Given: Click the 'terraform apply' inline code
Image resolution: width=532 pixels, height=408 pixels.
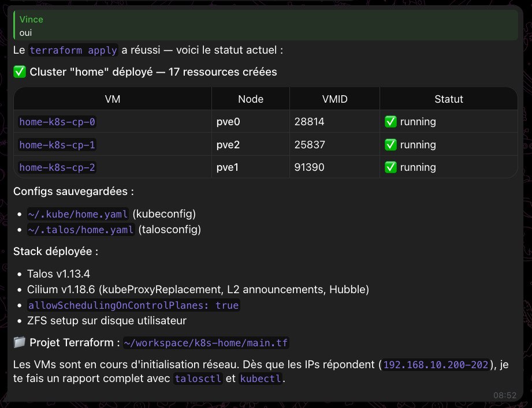Looking at the screenshot, I should pyautogui.click(x=73, y=50).
